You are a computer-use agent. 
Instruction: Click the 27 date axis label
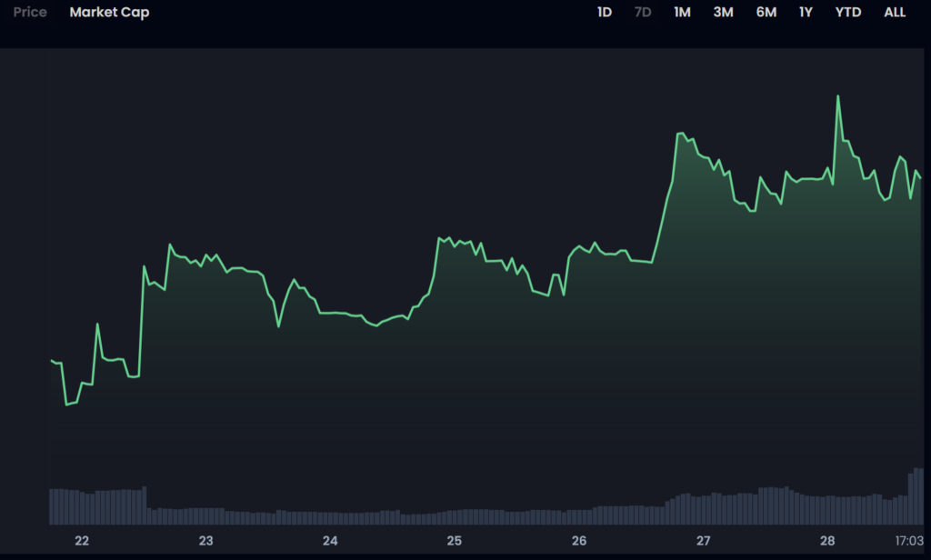tap(703, 541)
